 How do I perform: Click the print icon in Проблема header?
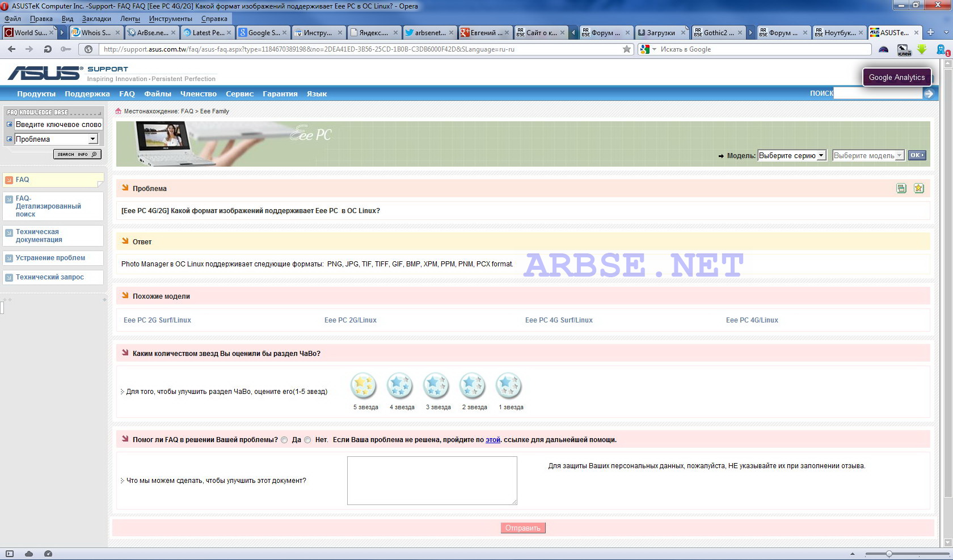[901, 188]
